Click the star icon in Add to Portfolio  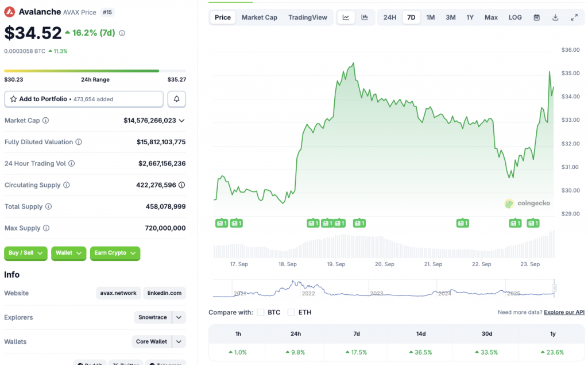tap(14, 99)
